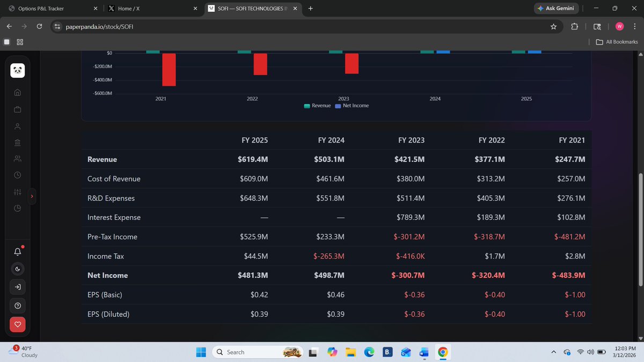
Task: Close the Home / X tab
Action: tap(195, 9)
